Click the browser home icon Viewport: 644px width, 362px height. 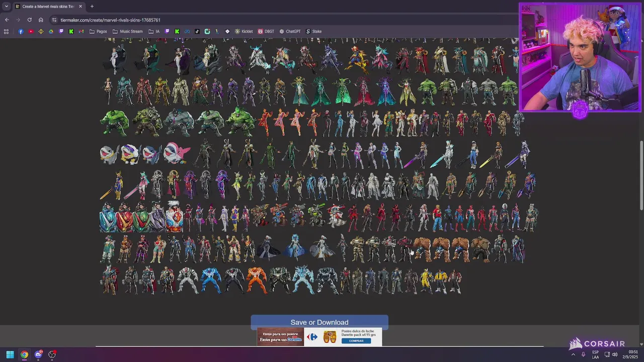click(41, 20)
